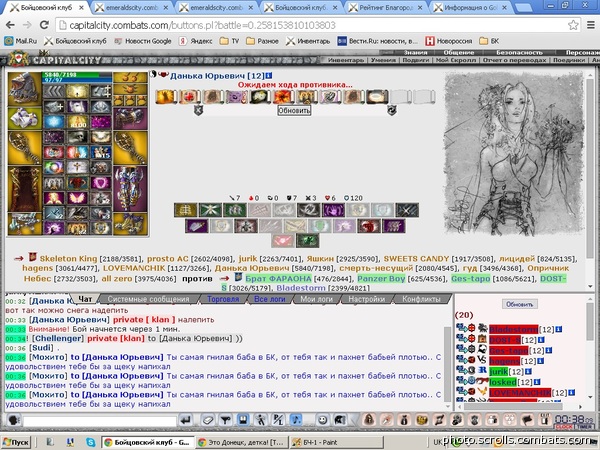Click the exit door icon near the clock
The width and height of the screenshot is (600, 450).
pos(544,420)
